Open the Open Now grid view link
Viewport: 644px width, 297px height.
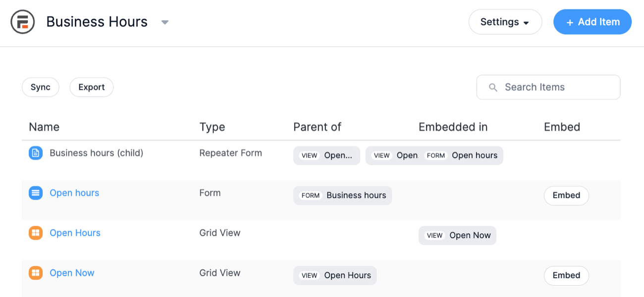pyautogui.click(x=72, y=273)
